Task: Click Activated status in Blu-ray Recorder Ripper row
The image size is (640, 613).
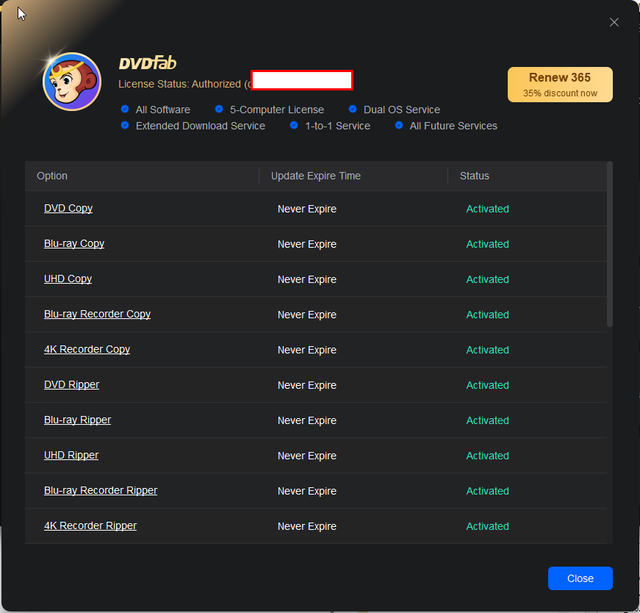Action: click(487, 491)
